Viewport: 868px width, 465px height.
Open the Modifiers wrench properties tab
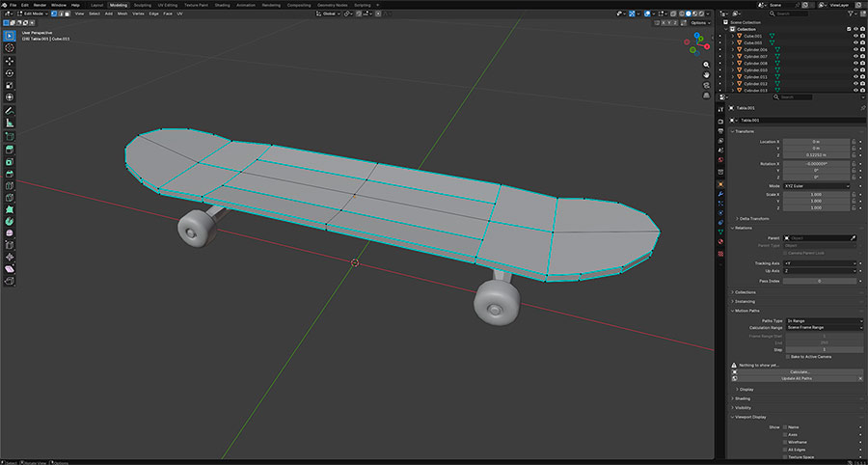pyautogui.click(x=720, y=194)
